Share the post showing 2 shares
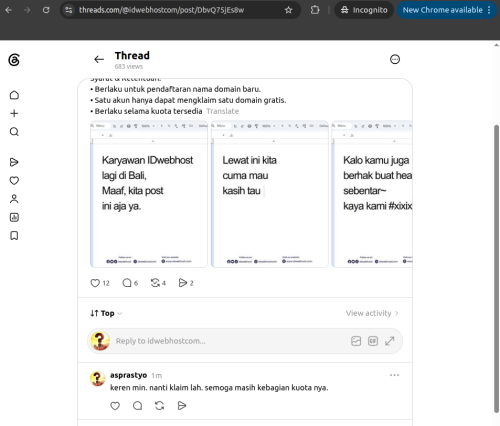Viewport: 500px width, 426px height. tap(183, 283)
